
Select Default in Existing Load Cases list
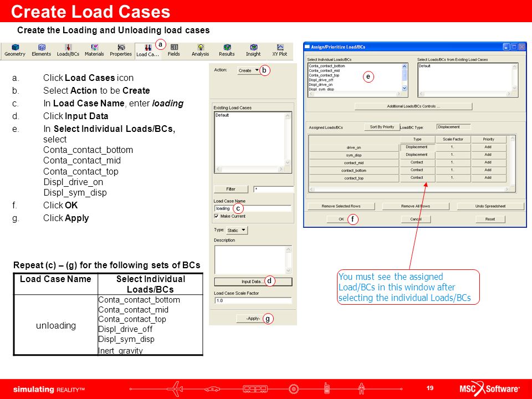pos(222,115)
